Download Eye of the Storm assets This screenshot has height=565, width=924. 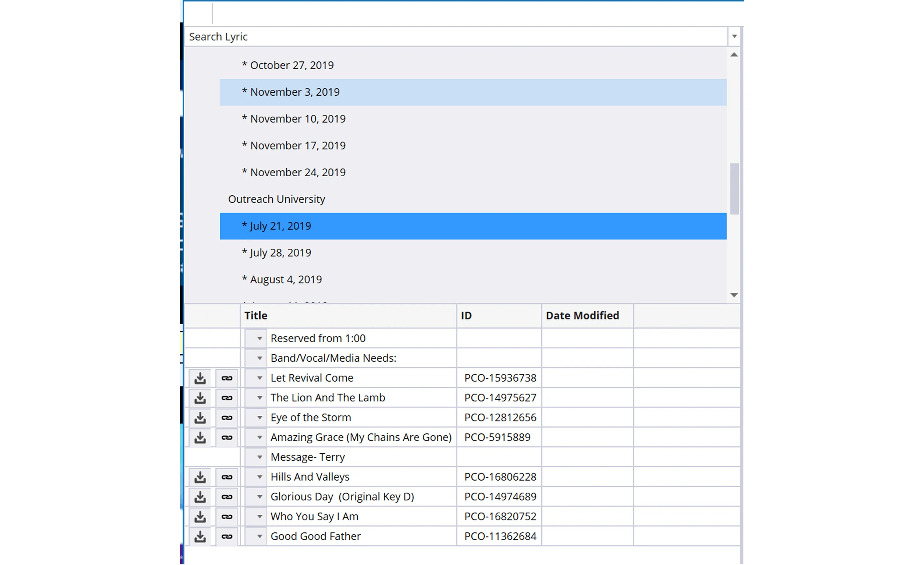200,417
